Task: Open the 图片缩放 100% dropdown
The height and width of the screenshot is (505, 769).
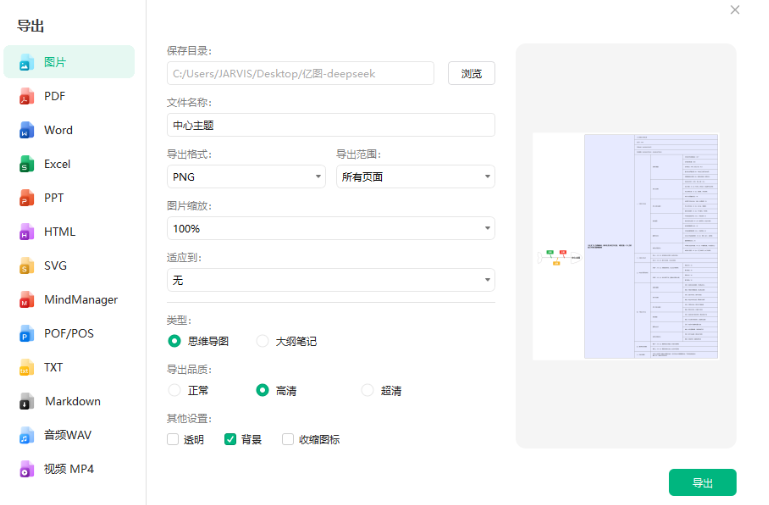Action: (x=330, y=229)
